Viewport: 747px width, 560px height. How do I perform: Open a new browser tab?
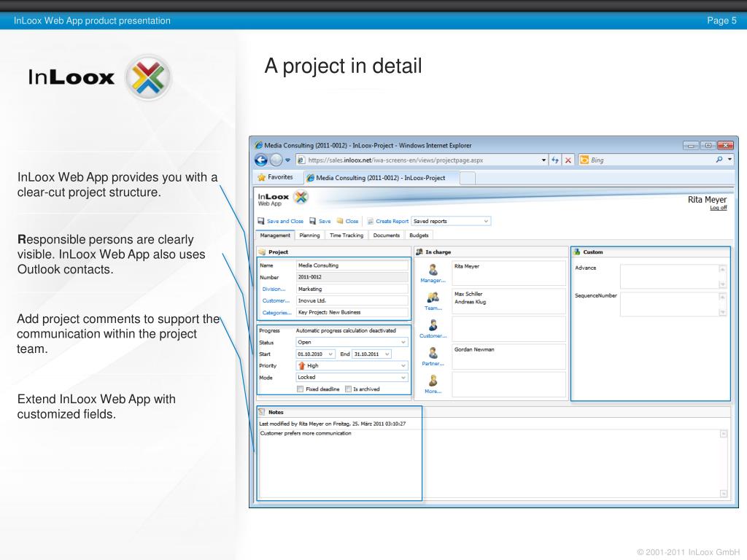pyautogui.click(x=468, y=178)
